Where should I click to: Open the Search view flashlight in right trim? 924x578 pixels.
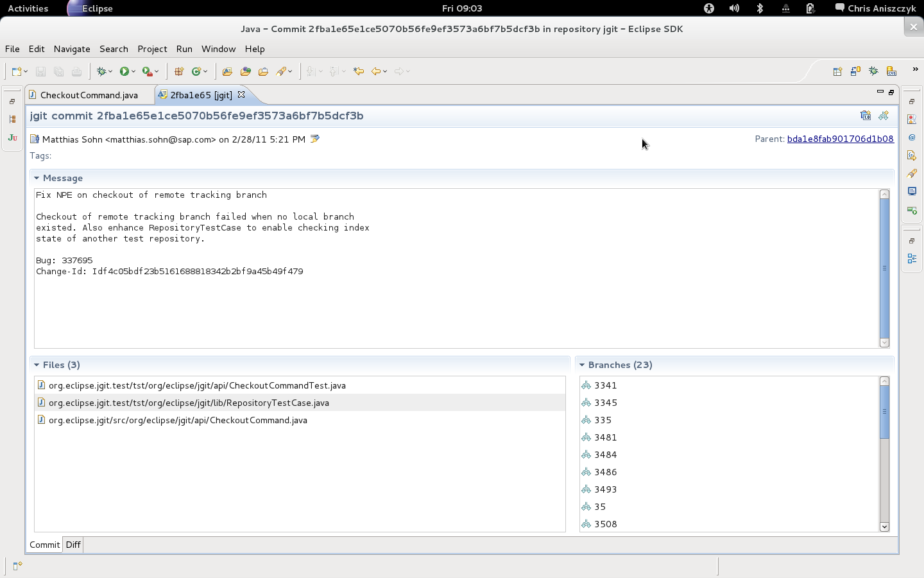912,173
